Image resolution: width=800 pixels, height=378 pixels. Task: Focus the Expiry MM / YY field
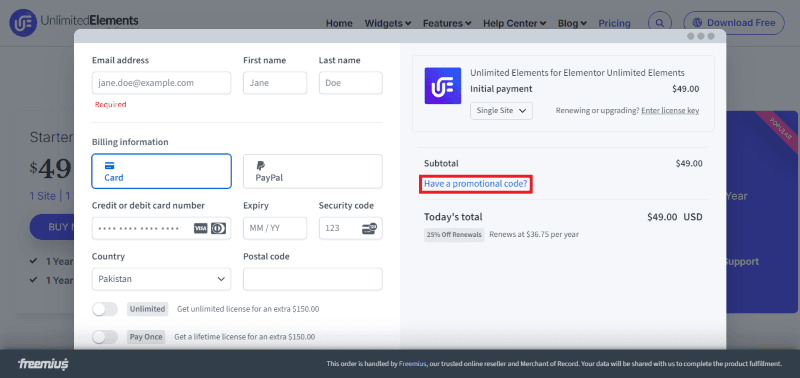click(x=275, y=228)
